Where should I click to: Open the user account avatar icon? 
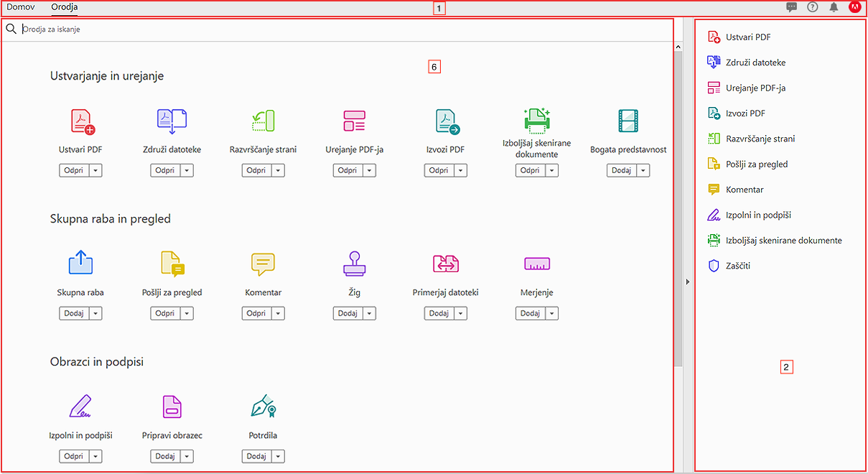coord(854,7)
